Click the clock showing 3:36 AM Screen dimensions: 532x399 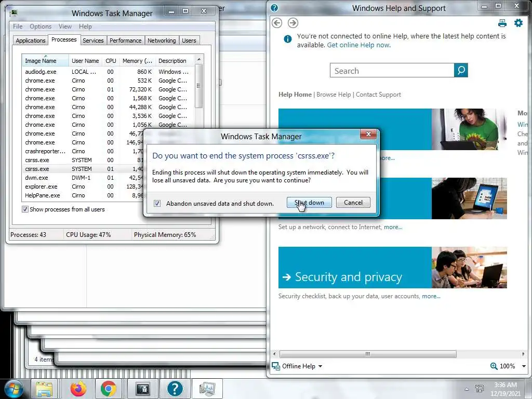tap(505, 385)
